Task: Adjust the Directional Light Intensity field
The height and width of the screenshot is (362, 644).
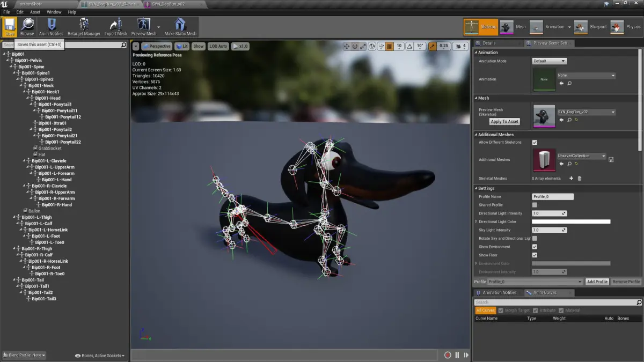Action: pos(549,213)
